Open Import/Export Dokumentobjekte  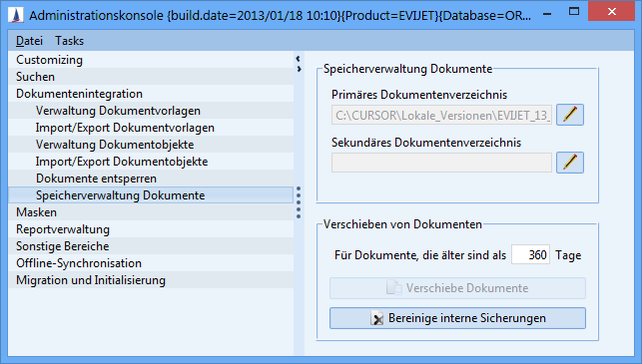click(x=151, y=162)
